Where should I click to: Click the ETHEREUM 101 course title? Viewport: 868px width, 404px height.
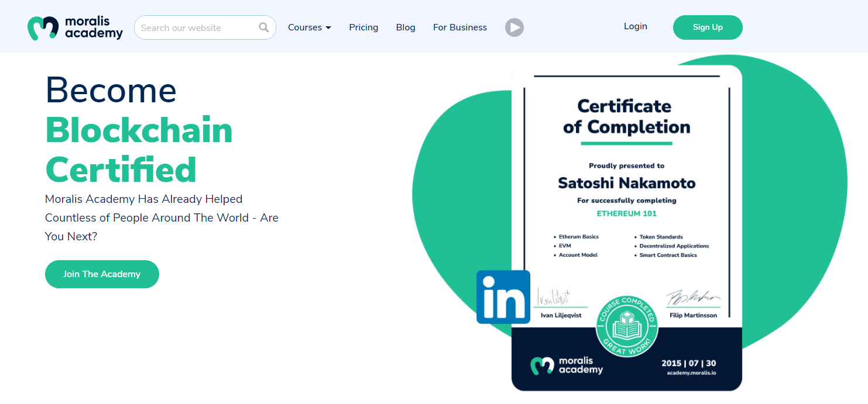[x=627, y=213]
